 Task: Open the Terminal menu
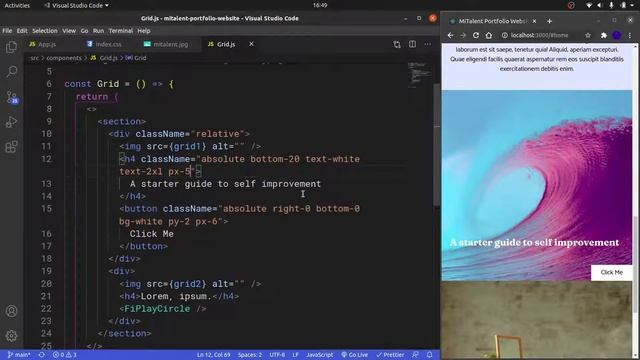121,31
